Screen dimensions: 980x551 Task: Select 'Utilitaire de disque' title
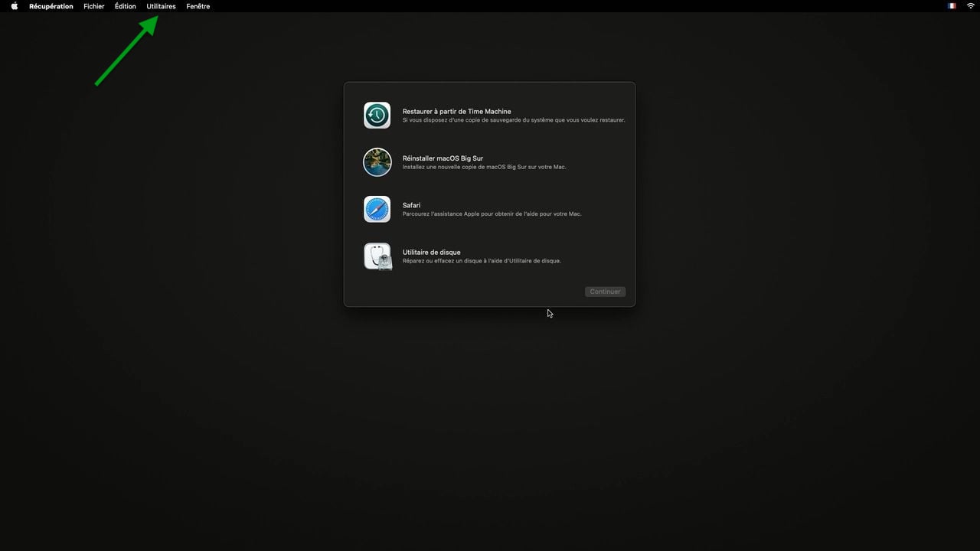[x=432, y=253]
